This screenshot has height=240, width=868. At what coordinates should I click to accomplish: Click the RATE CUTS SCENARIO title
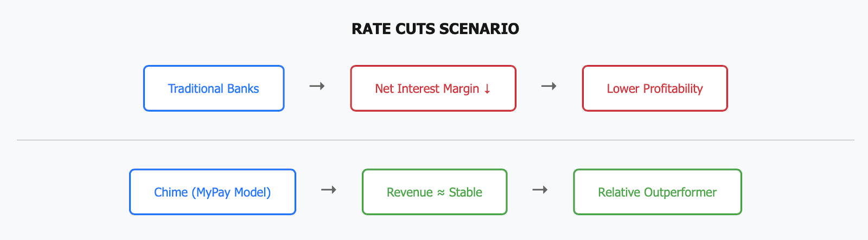pos(435,29)
